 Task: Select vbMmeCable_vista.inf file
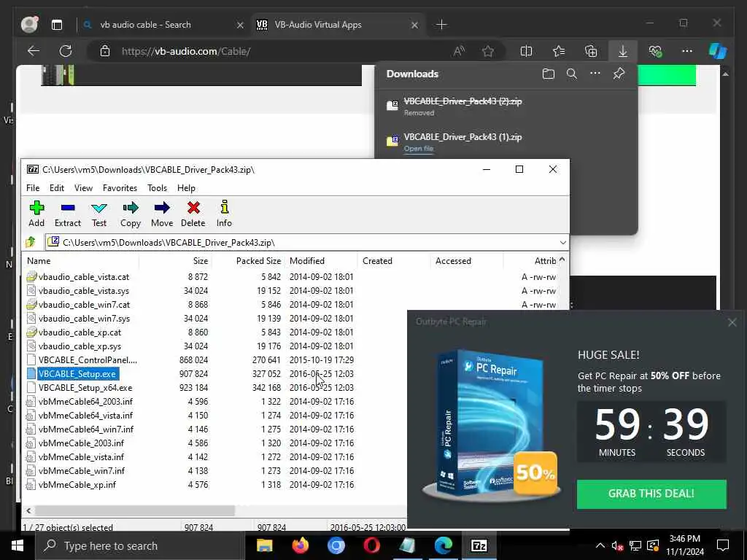(82, 456)
